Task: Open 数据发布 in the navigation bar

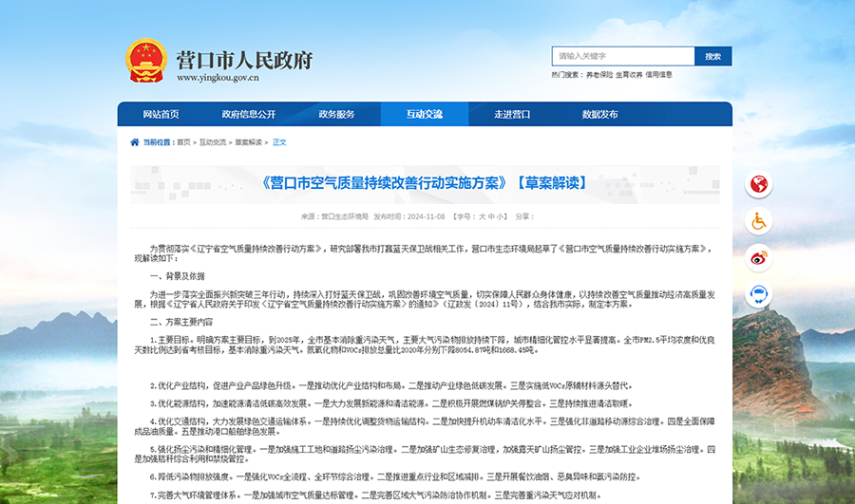Action: coord(599,115)
